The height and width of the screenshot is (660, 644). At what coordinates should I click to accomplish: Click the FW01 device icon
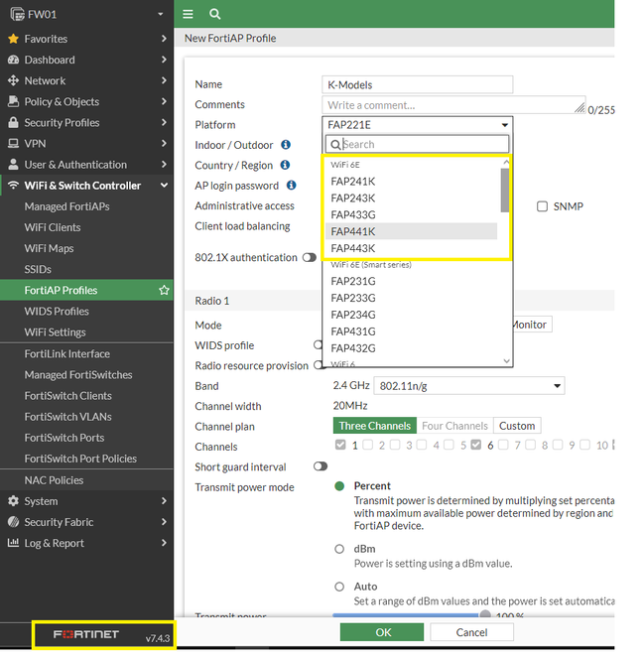pos(17,14)
